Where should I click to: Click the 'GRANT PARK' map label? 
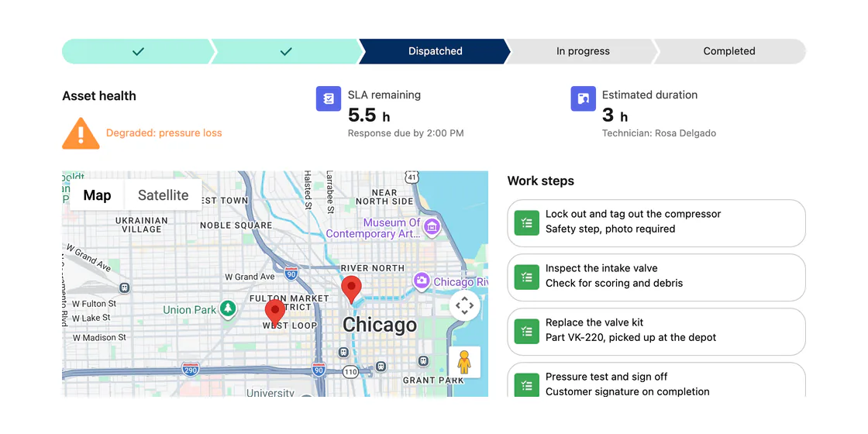tap(433, 381)
